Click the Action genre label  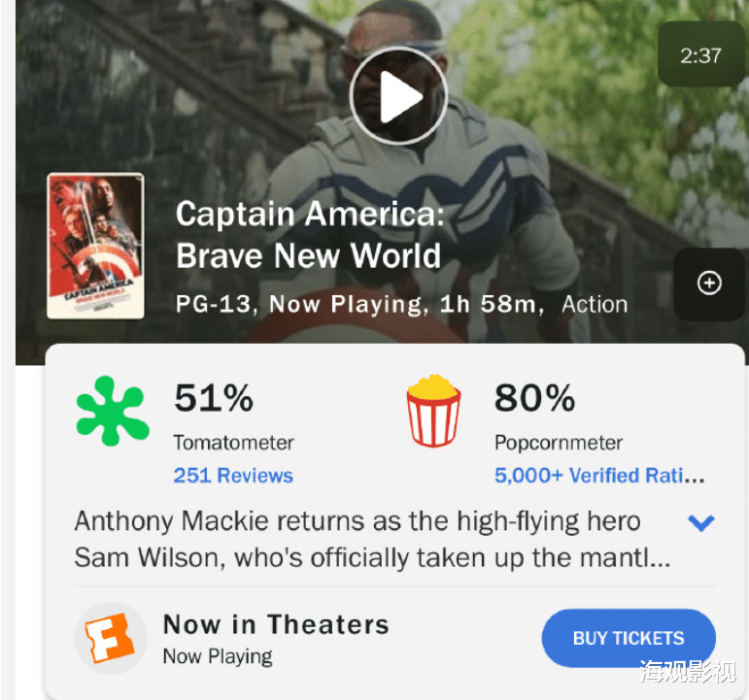(595, 304)
